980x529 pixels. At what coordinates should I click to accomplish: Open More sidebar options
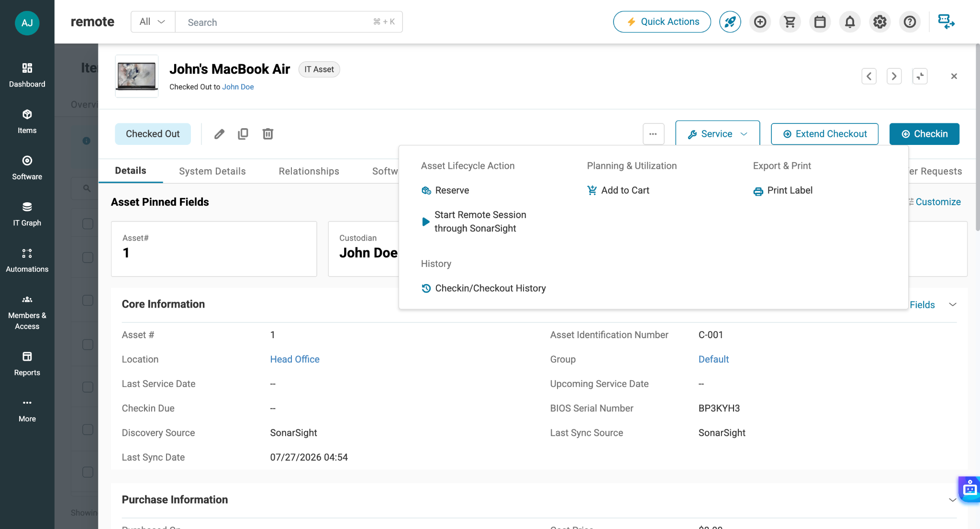click(27, 410)
